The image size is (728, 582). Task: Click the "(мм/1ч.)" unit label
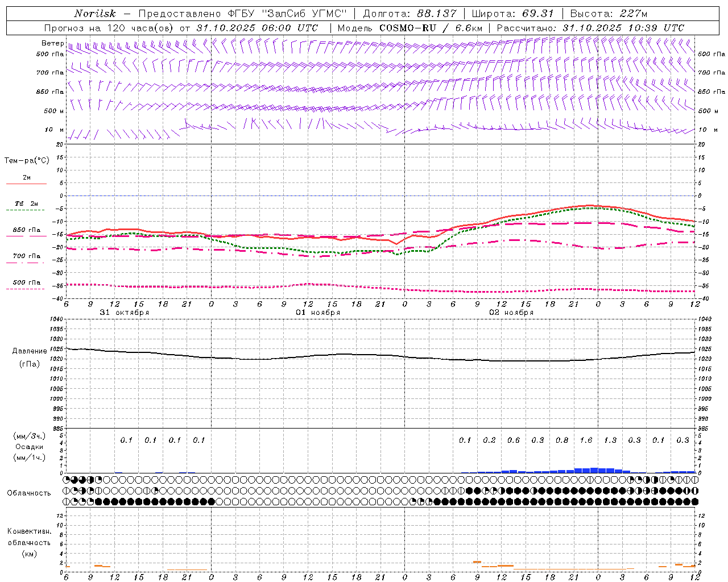coord(30,458)
